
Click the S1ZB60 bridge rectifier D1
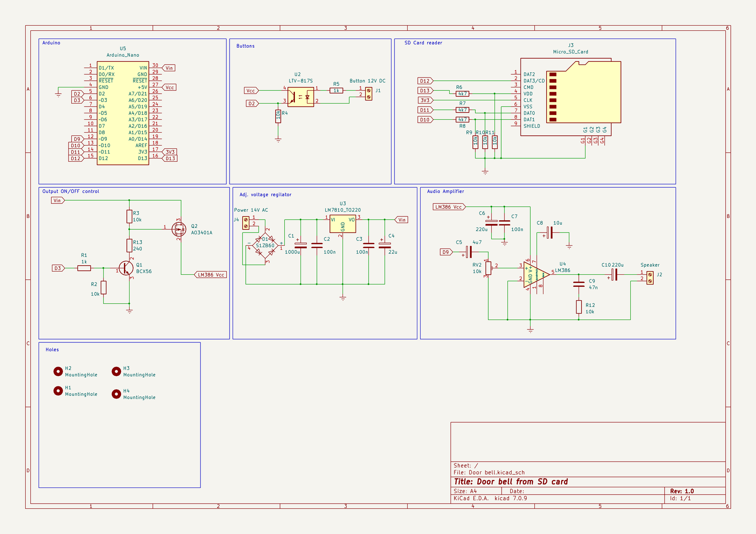coord(265,245)
